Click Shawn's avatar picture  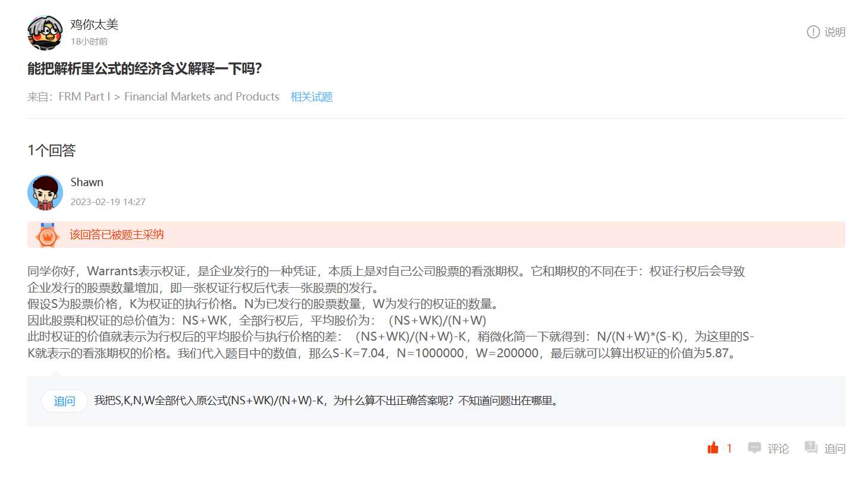[x=45, y=192]
